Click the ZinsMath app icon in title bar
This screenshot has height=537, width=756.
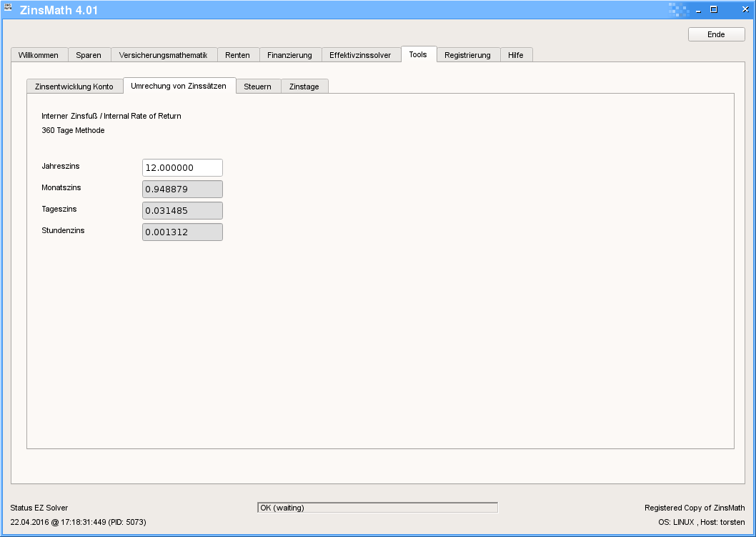(x=9, y=9)
